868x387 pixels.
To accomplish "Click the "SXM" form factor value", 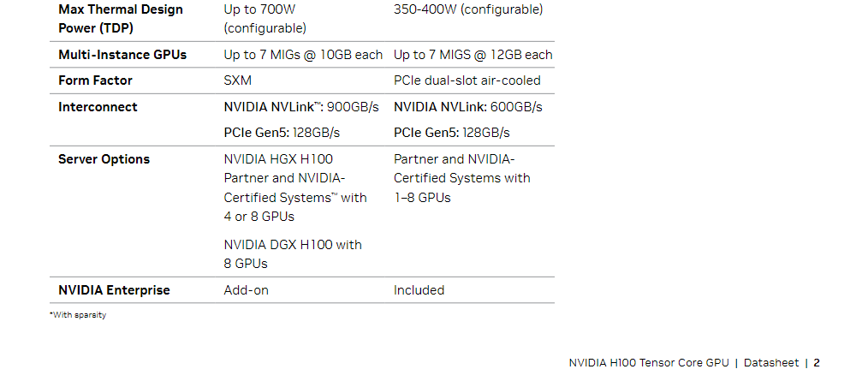I will [238, 80].
